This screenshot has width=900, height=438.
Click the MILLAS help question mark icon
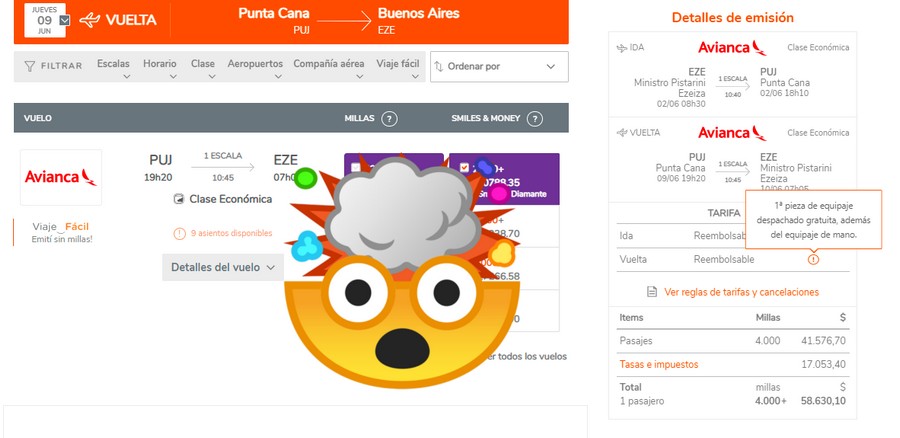tap(389, 119)
